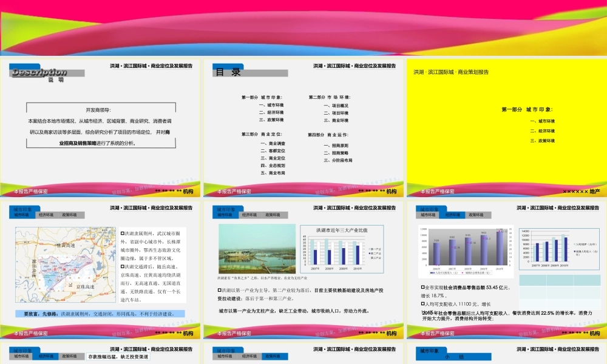Viewport: 607px width, 364px height.
Task: Select the 目录 table of contents slide
Action: pos(303,128)
